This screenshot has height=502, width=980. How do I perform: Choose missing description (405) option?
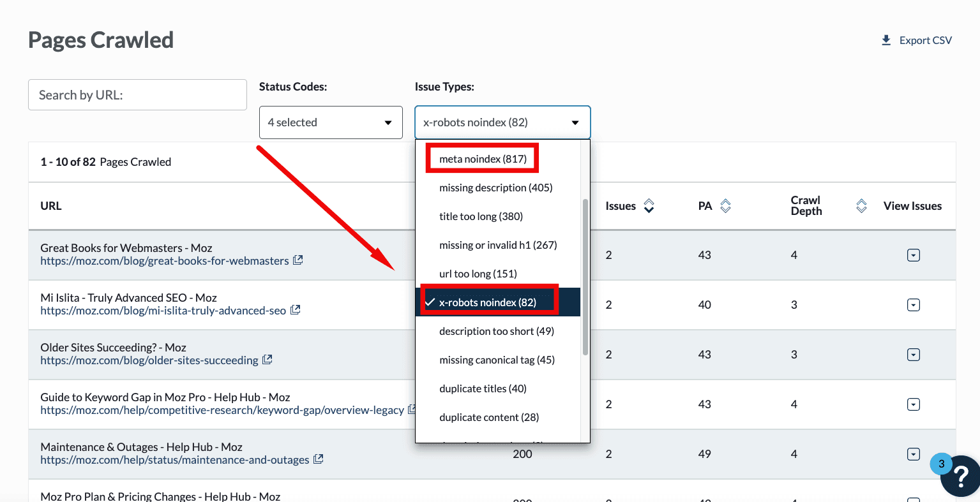(x=495, y=188)
